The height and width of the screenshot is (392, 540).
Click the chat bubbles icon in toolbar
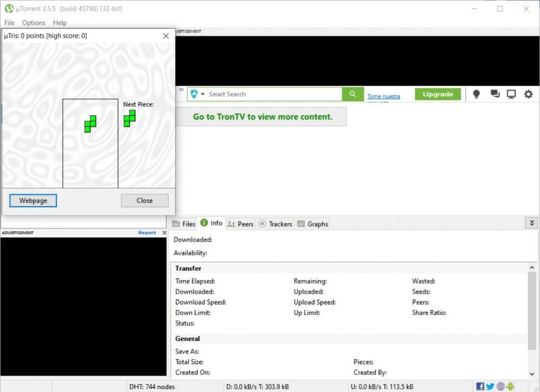(495, 94)
